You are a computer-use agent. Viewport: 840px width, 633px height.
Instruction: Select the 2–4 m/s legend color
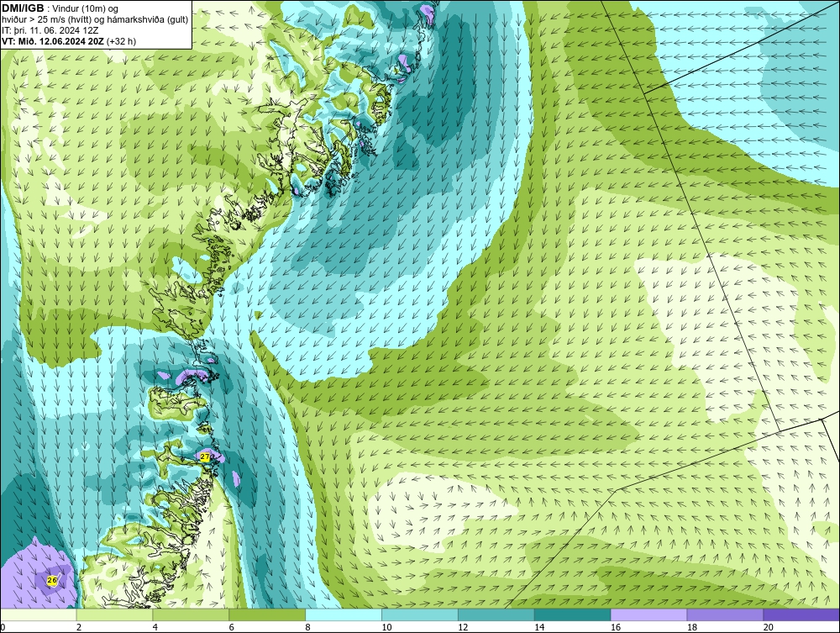[x=114, y=615]
